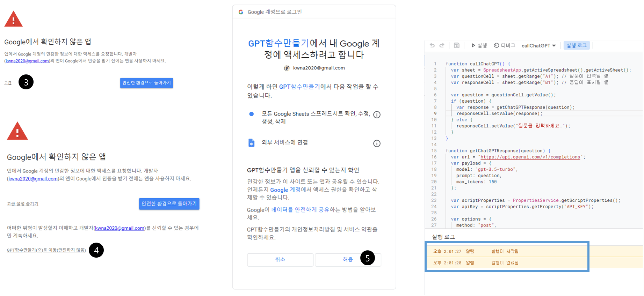The width and height of the screenshot is (644, 296).
Task: Click the OpenAI API URL in code
Action: (x=530, y=157)
